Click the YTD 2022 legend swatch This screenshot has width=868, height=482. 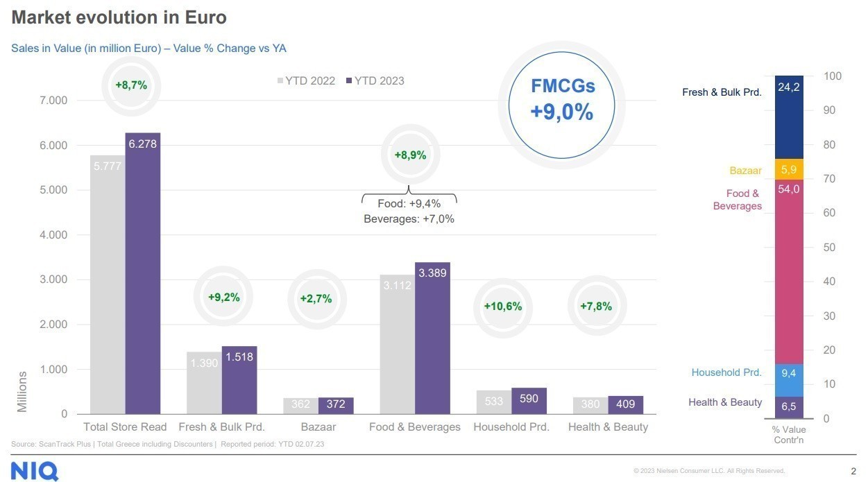280,81
